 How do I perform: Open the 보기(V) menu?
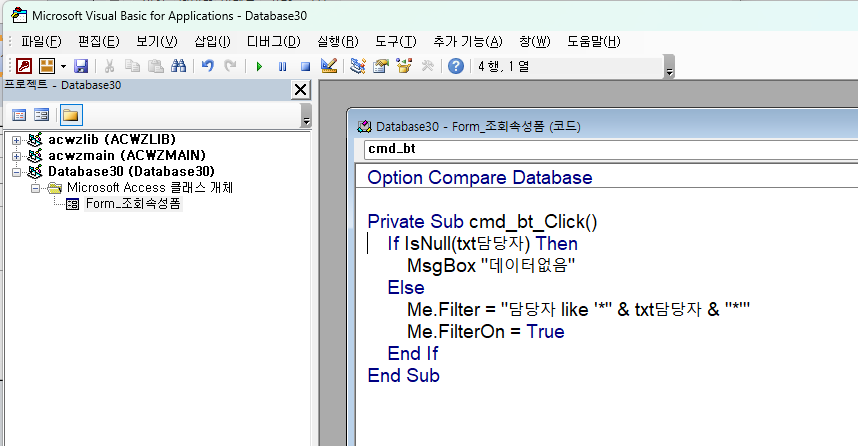pyautogui.click(x=156, y=42)
